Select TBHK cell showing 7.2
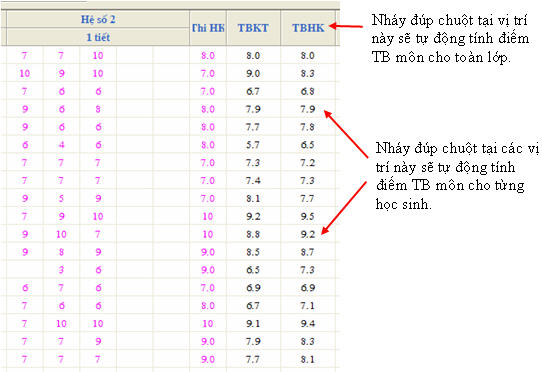 coord(307,163)
